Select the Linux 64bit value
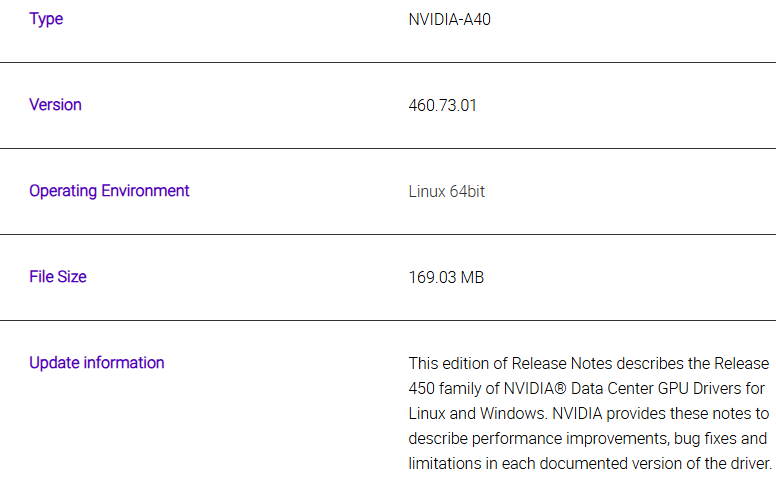776x489 pixels. pos(446,191)
